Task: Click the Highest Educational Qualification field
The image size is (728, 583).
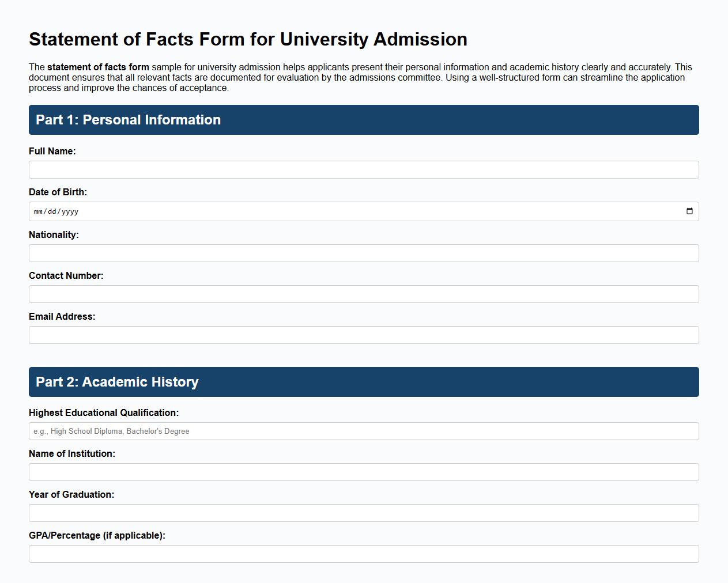Action: click(363, 431)
